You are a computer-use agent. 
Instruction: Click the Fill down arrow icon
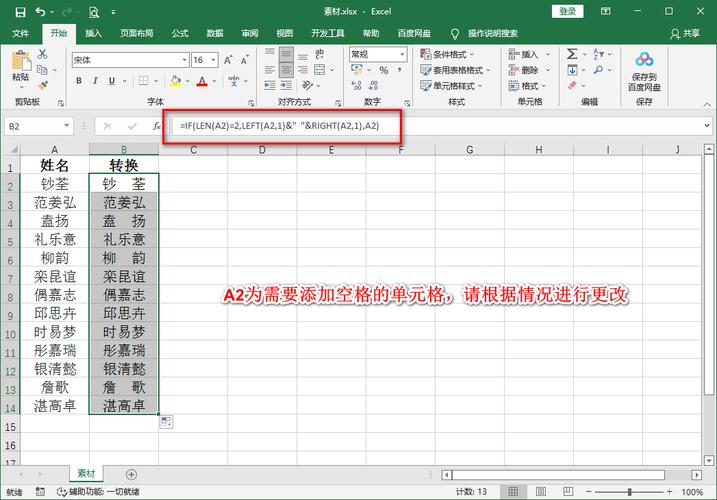pos(572,70)
